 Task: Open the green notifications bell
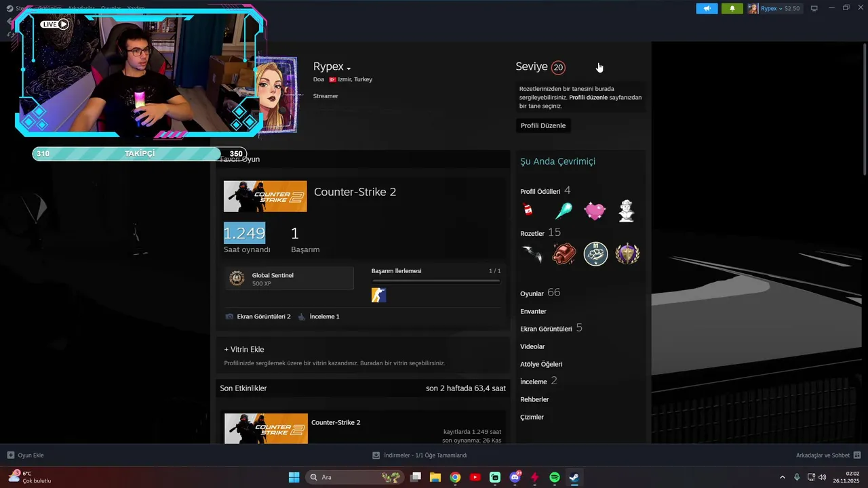click(732, 9)
